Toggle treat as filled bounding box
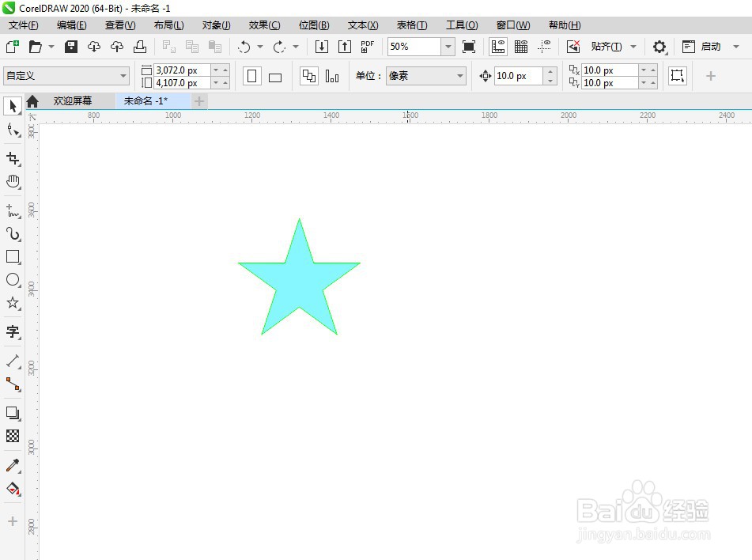Image resolution: width=752 pixels, height=560 pixels. pyautogui.click(x=677, y=76)
